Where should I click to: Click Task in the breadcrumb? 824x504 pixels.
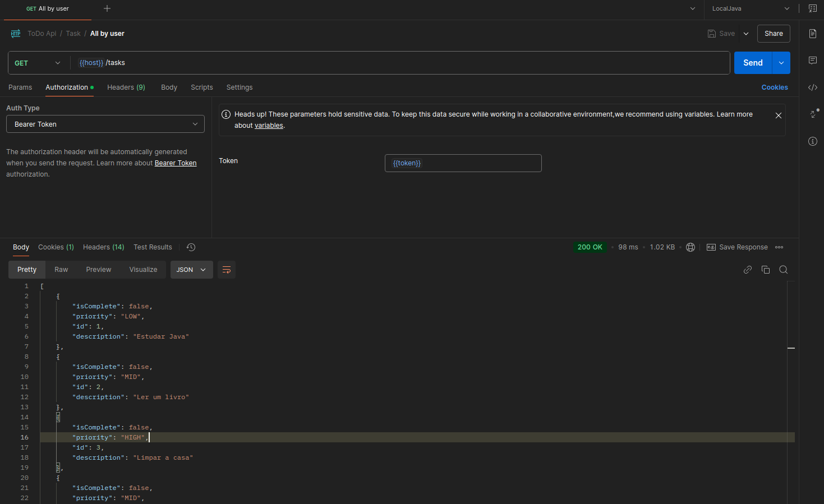click(x=73, y=34)
